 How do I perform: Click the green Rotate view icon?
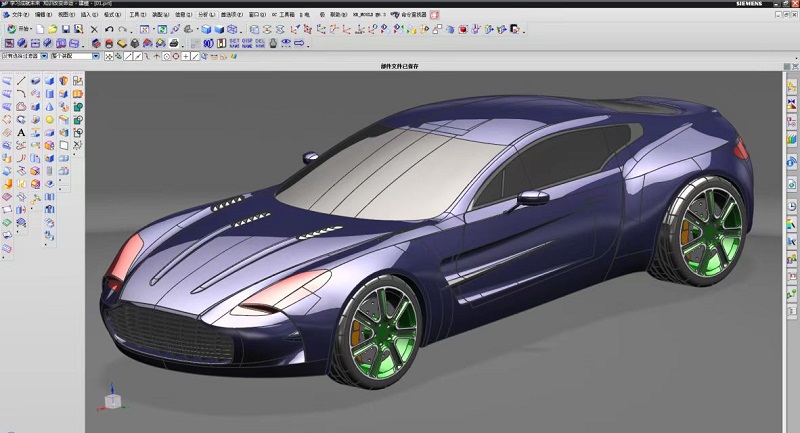[x=162, y=30]
